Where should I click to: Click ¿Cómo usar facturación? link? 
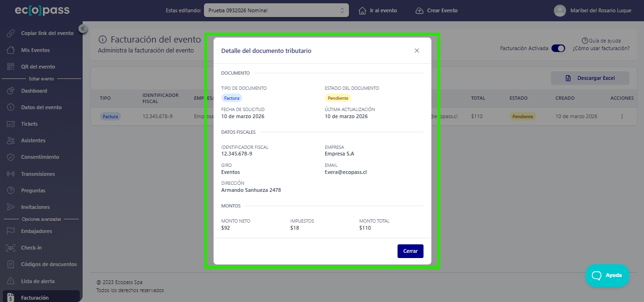click(601, 48)
